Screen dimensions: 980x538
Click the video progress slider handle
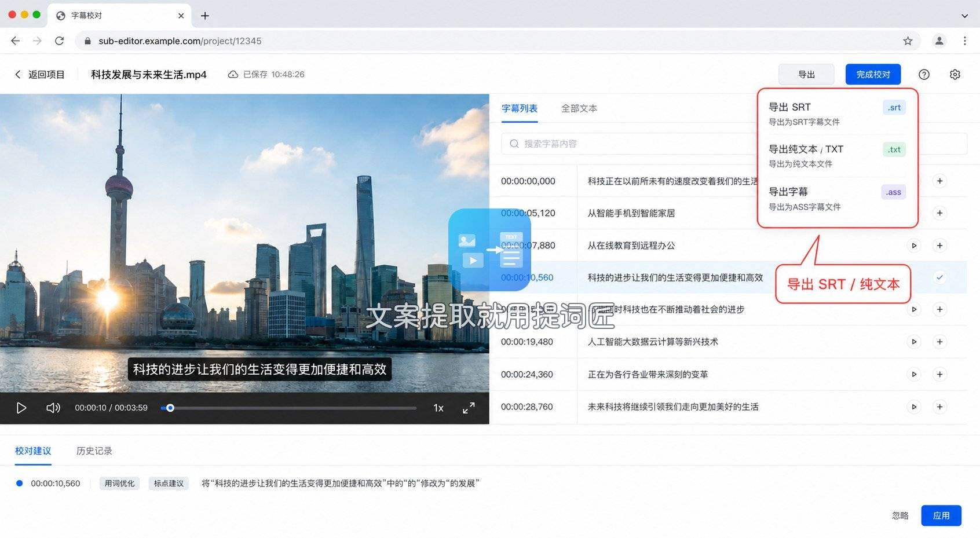tap(170, 408)
